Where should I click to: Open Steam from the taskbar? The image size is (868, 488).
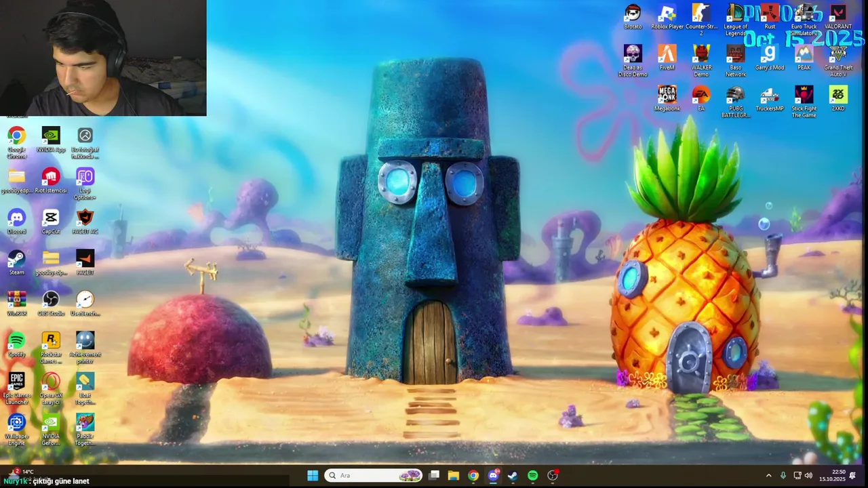point(513,476)
